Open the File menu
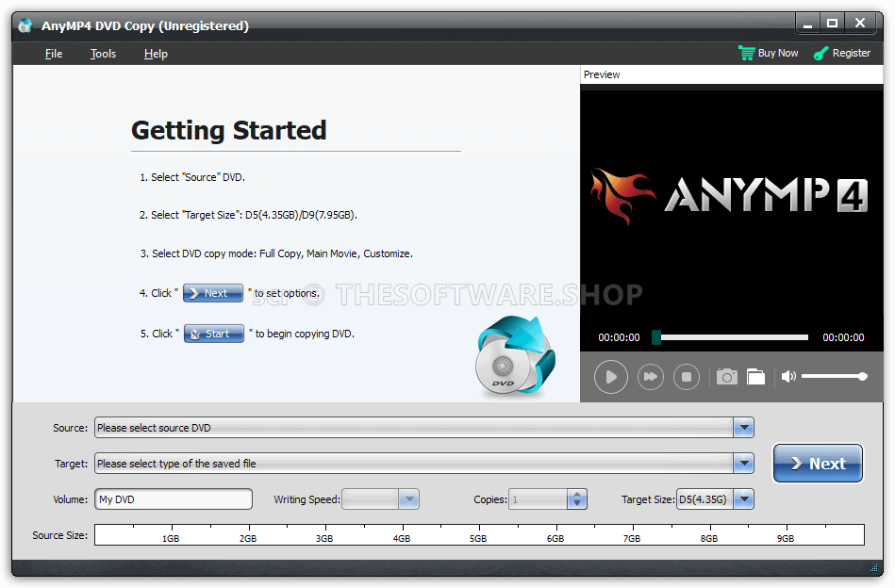This screenshot has height=588, width=895. tap(53, 54)
